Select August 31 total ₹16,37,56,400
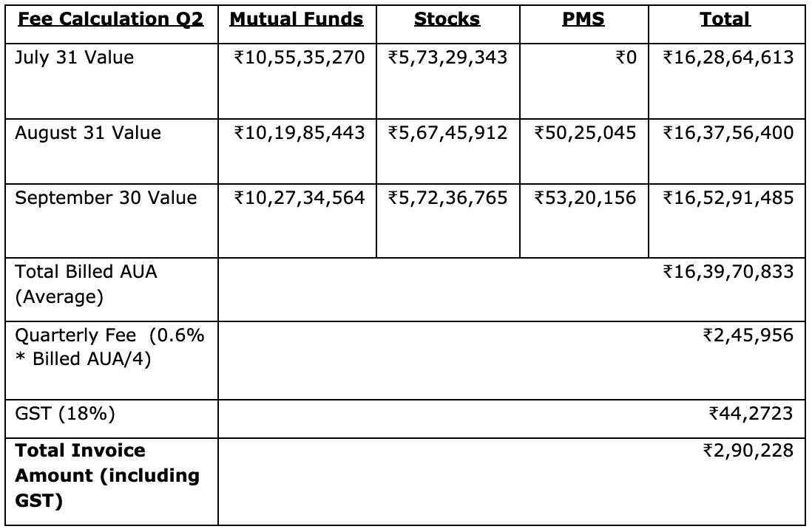The image size is (812, 532). 728,133
